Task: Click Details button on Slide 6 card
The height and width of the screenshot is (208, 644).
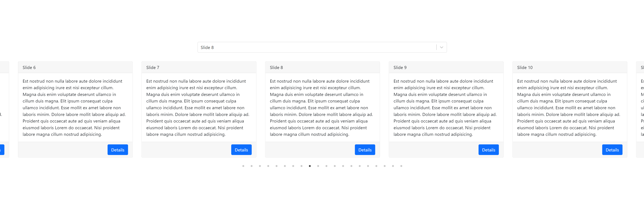Action: tap(117, 150)
